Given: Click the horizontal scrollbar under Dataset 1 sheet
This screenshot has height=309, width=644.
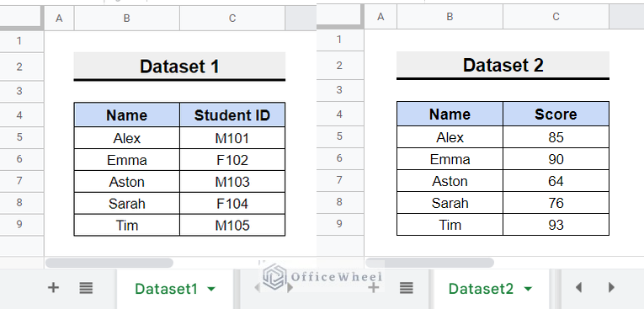Looking at the screenshot, I should click(x=109, y=263).
